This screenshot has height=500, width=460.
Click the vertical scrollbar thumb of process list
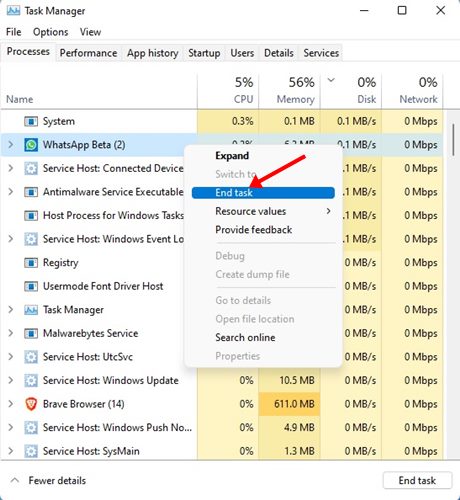pyautogui.click(x=453, y=139)
